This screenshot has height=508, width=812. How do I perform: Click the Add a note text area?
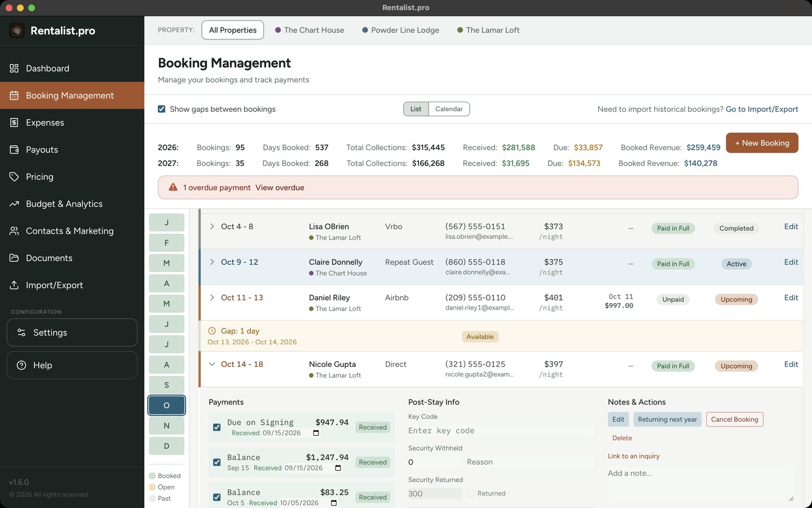pyautogui.click(x=701, y=484)
